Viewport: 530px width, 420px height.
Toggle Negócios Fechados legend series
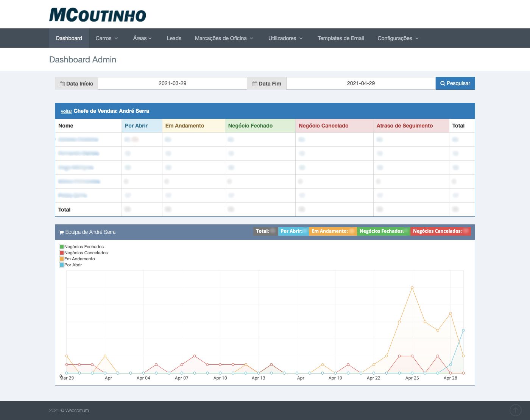pyautogui.click(x=84, y=247)
